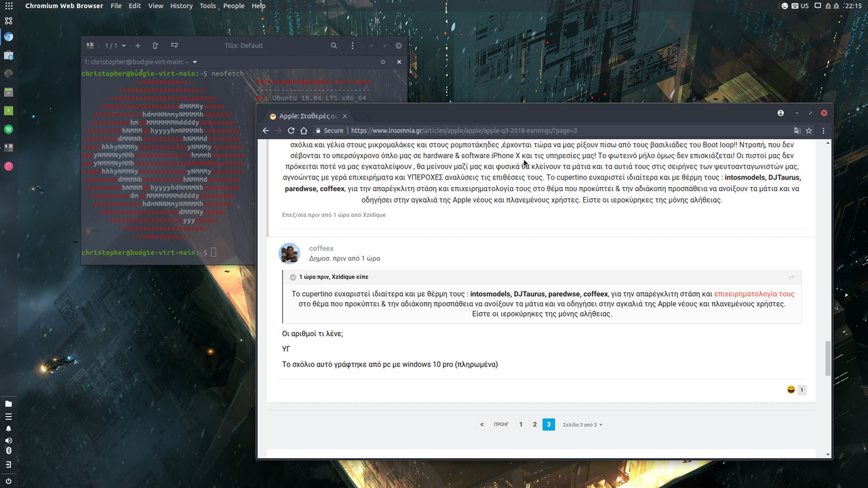
Task: Bookmark this page with the star
Action: click(809, 130)
